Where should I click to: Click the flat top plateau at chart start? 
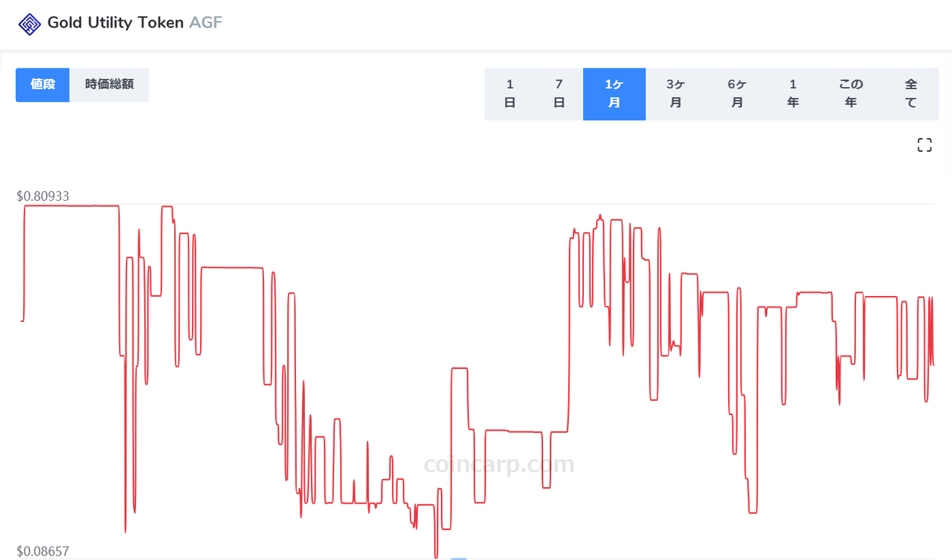(x=71, y=205)
